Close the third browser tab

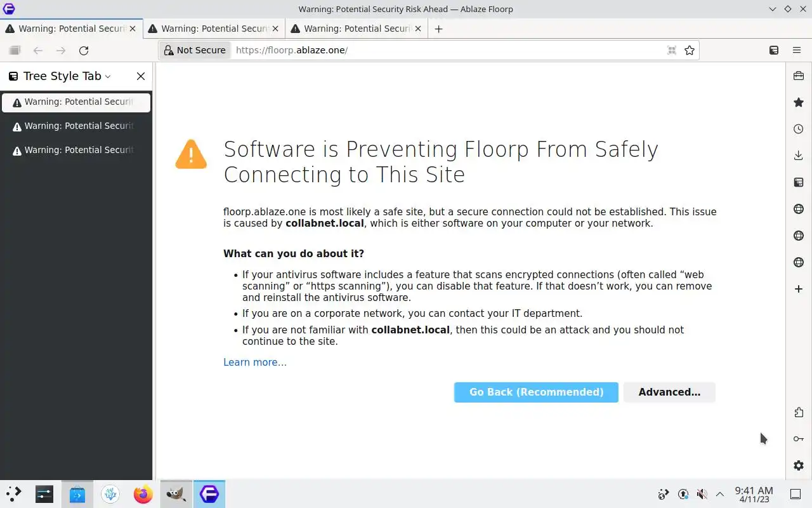pyautogui.click(x=418, y=29)
